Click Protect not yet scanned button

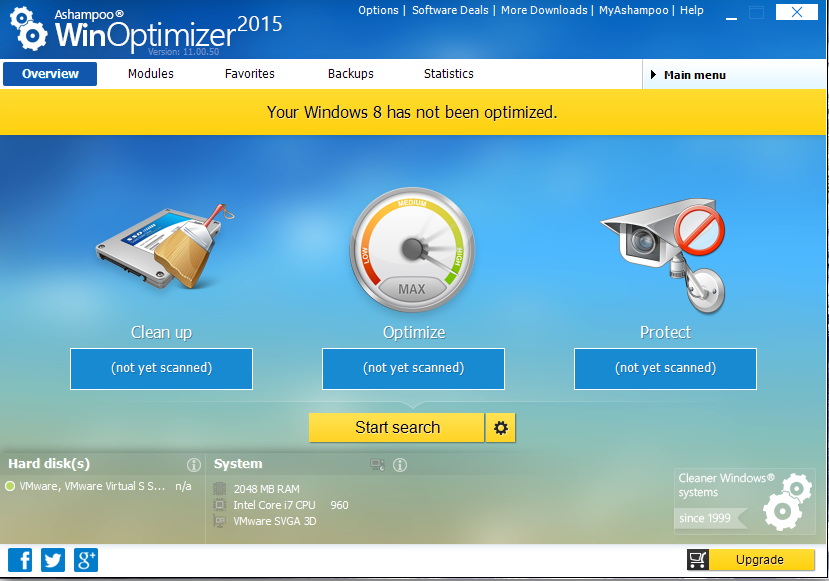click(665, 368)
